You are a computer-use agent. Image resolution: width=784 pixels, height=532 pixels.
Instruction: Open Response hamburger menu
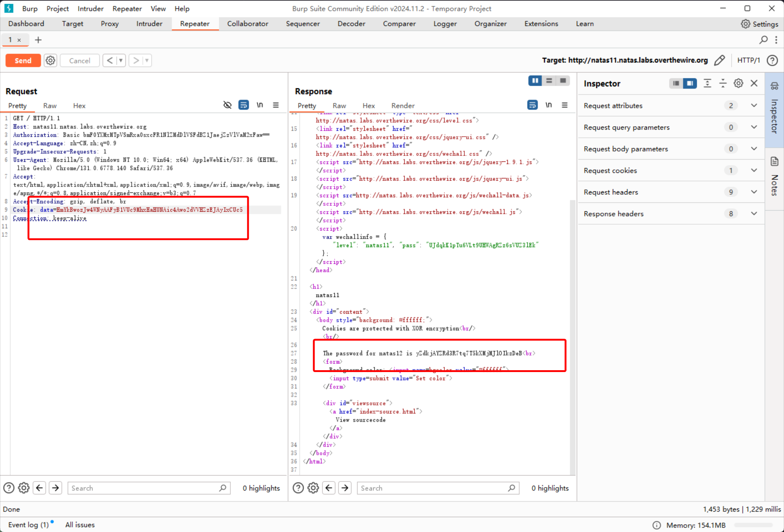click(565, 105)
